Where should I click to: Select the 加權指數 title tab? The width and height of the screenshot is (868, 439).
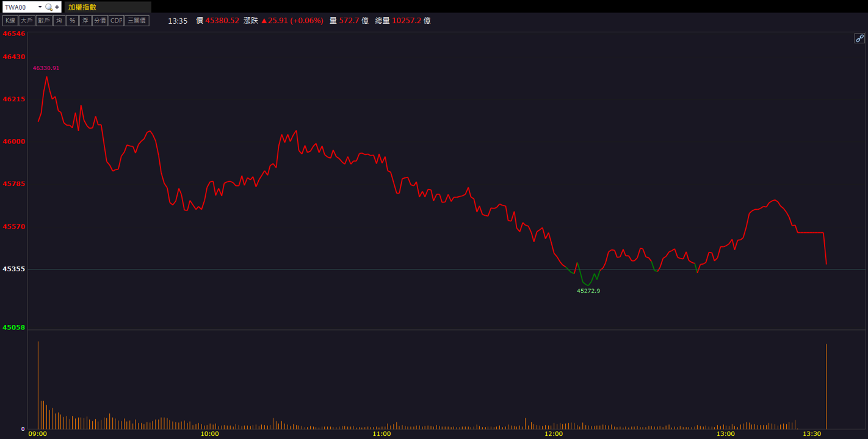tap(82, 7)
